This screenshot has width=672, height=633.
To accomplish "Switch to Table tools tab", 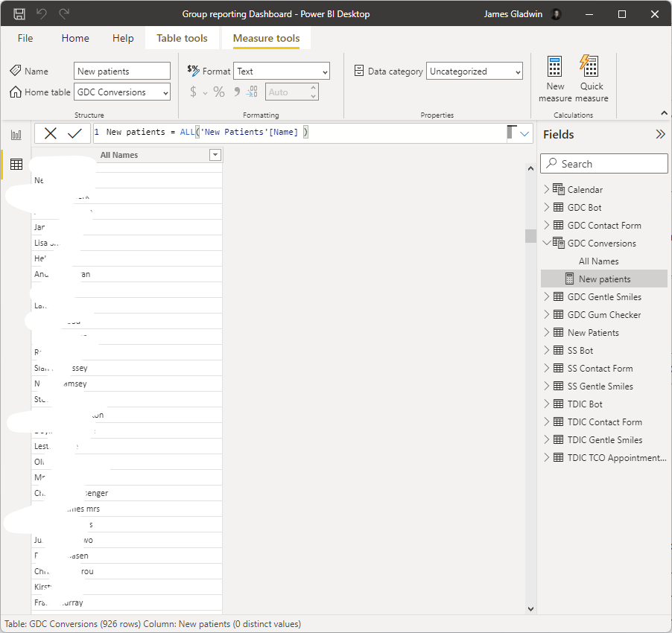I will (182, 38).
